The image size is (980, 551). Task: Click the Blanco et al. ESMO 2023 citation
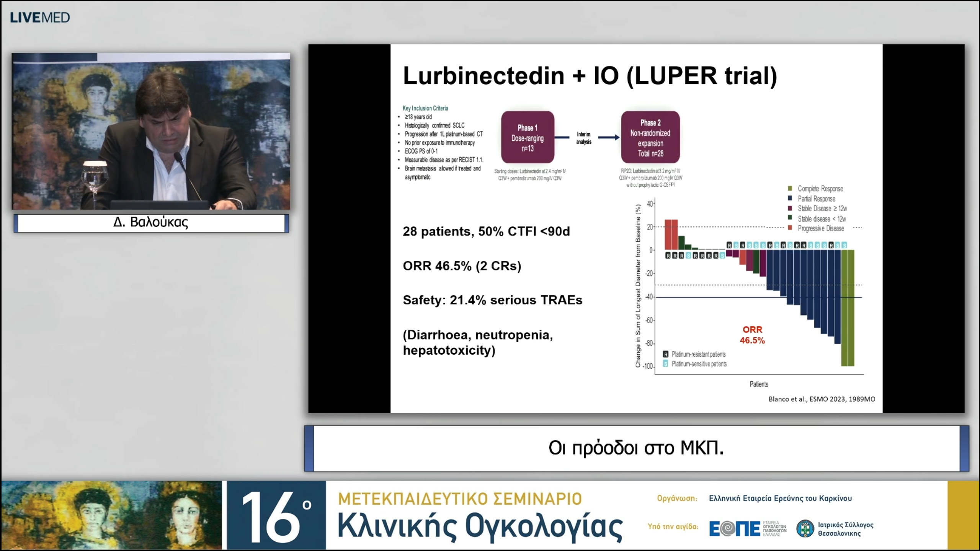[822, 399]
